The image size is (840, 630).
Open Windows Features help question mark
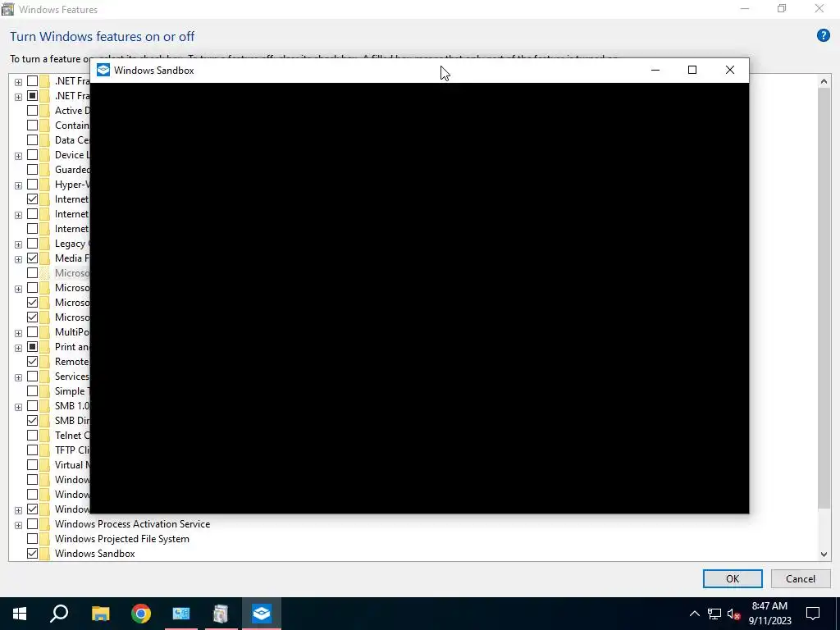(x=824, y=36)
